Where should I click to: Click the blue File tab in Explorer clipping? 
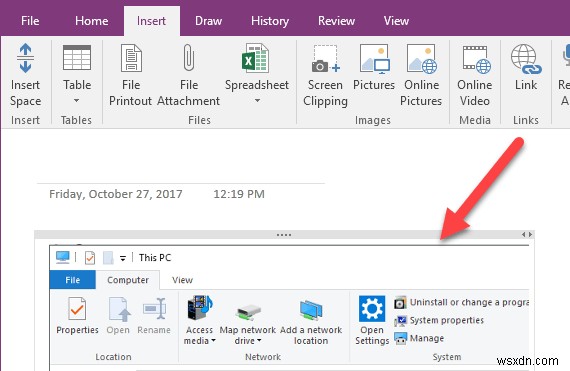tap(73, 280)
